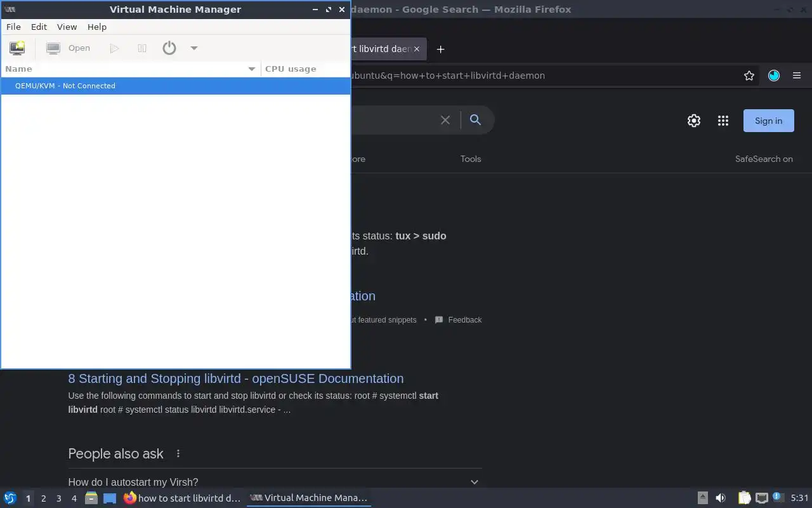The height and width of the screenshot is (508, 812).
Task: Switch to Virtual Machine Manager taskbar entry
Action: (x=309, y=498)
